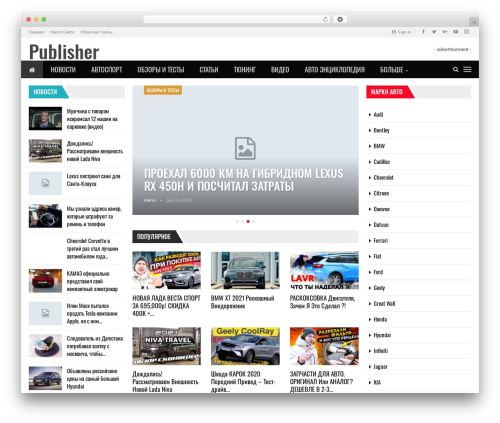This screenshot has width=500, height=423.
Task: Open the search magnifier icon
Action: (x=455, y=70)
